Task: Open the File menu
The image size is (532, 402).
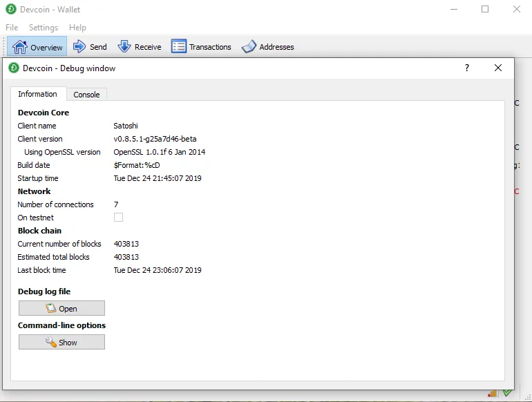Action: click(x=12, y=28)
